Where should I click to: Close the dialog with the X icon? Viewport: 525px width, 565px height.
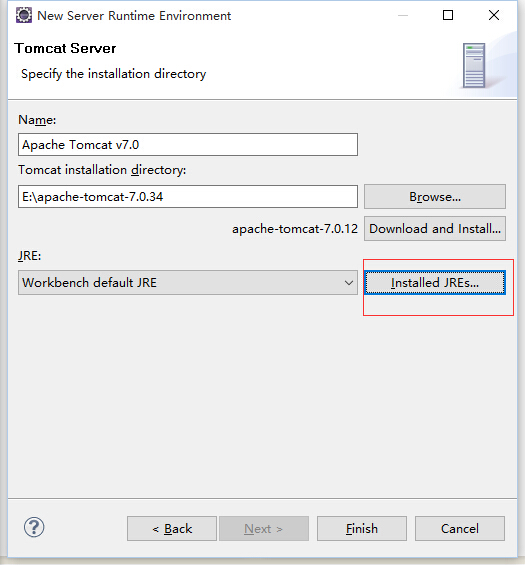(x=494, y=15)
